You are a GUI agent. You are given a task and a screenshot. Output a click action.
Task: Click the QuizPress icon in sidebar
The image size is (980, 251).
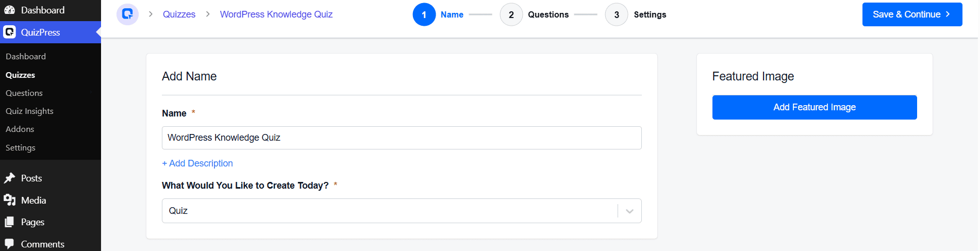tap(9, 32)
